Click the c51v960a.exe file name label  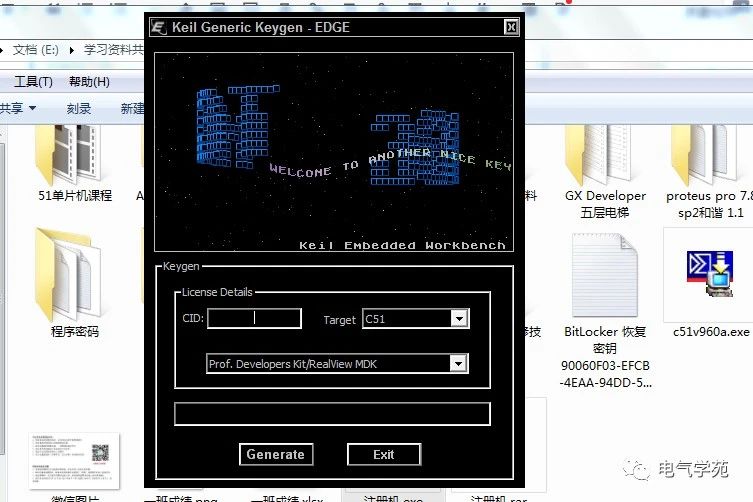pos(711,332)
